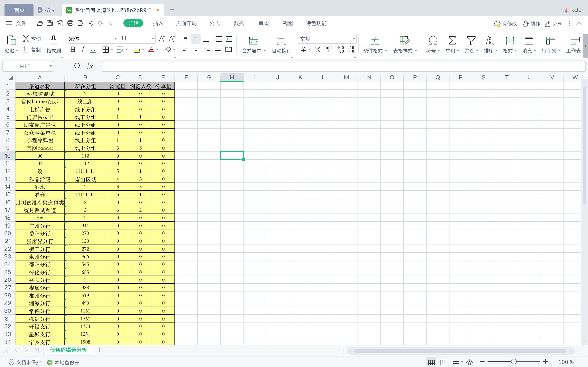Click the AutoSum sigma icon

[x=452, y=40]
